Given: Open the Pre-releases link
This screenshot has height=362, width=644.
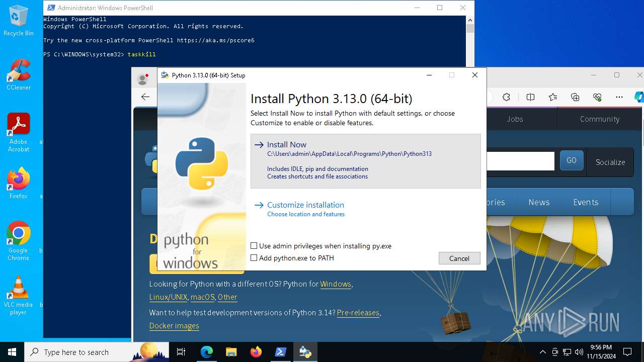Looking at the screenshot, I should [x=358, y=313].
